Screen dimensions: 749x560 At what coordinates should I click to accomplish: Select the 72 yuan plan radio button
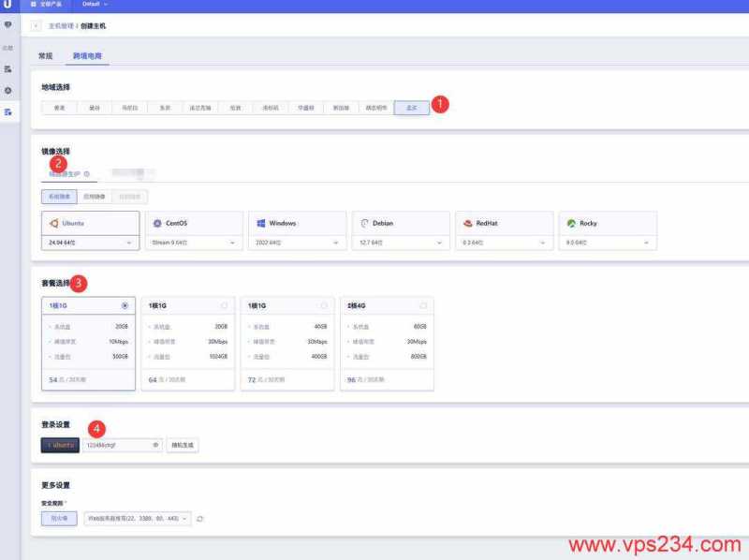[324, 305]
